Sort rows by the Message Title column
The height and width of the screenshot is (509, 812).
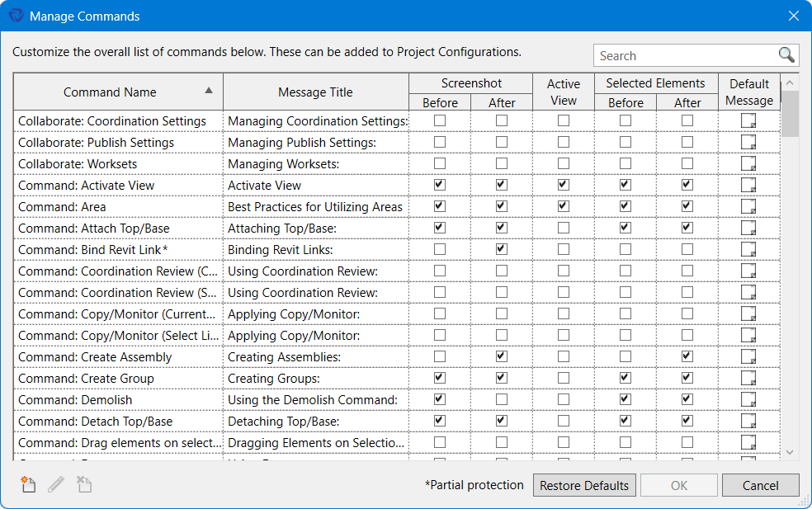[x=316, y=92]
